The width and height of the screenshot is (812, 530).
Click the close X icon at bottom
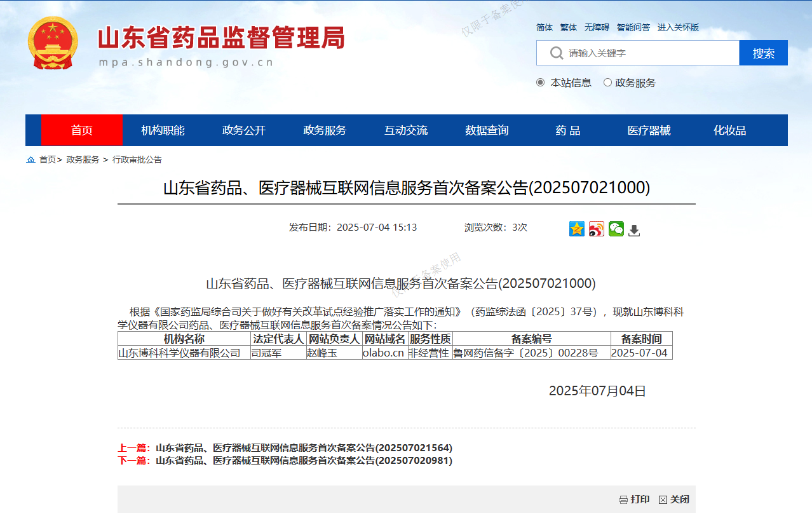pyautogui.click(x=663, y=500)
